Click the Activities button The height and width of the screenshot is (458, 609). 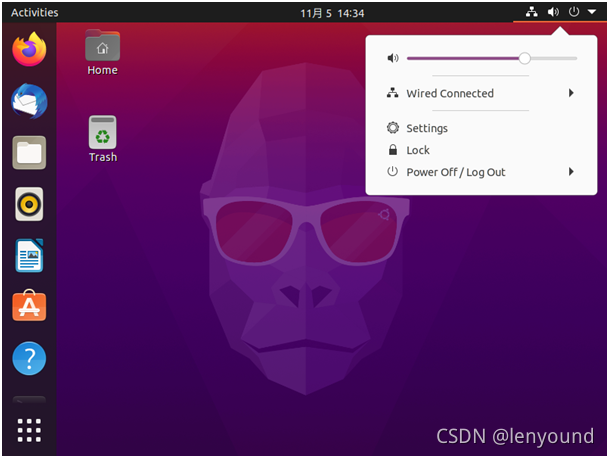(x=35, y=12)
